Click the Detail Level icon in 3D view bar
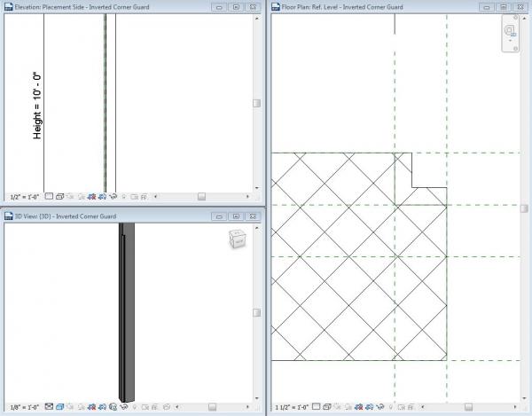This screenshot has width=532, height=416. (49, 406)
